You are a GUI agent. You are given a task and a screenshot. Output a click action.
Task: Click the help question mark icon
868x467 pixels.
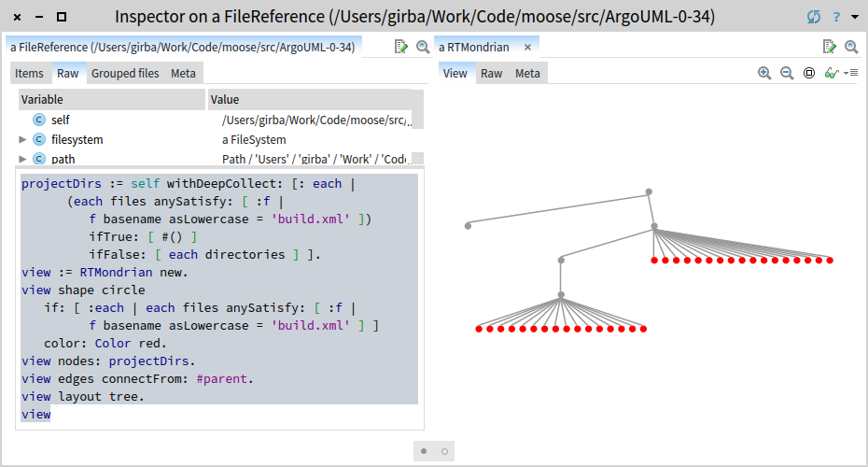tap(836, 17)
